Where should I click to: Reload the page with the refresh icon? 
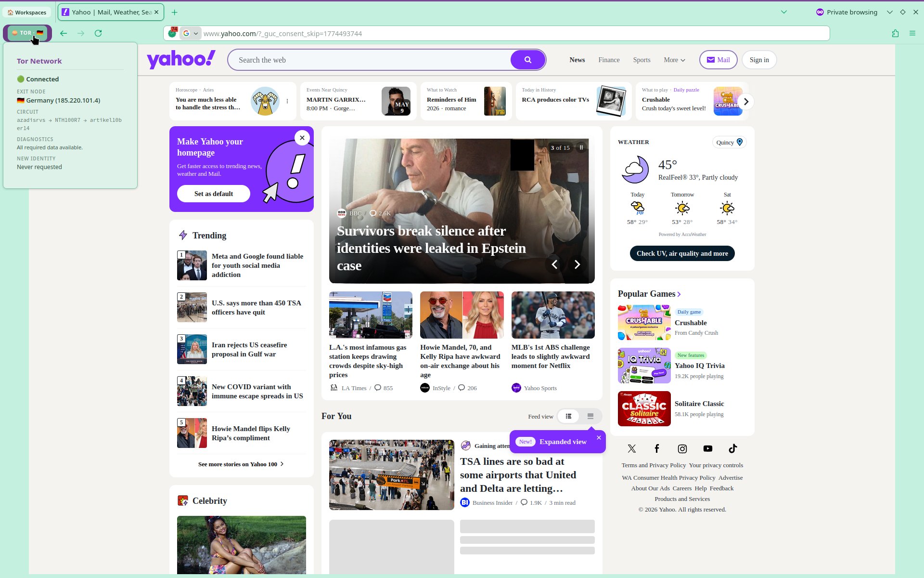tap(98, 33)
